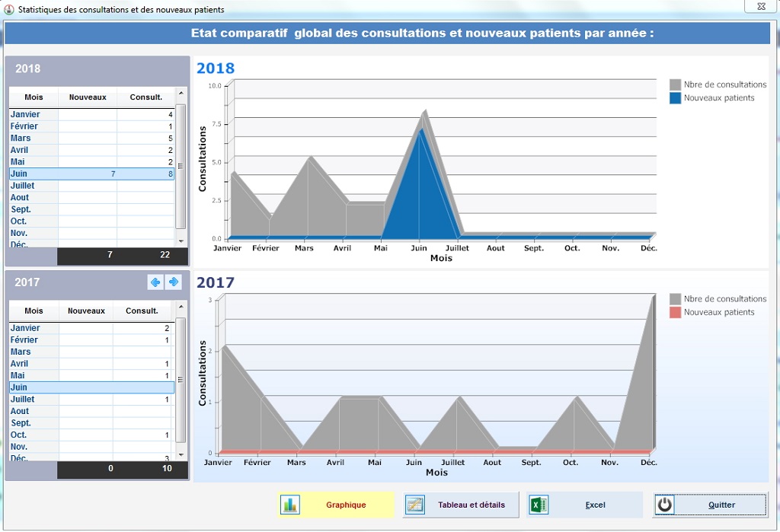The image size is (780, 532).
Task: Select the Janvier row in 2017 table
Action: click(91, 328)
